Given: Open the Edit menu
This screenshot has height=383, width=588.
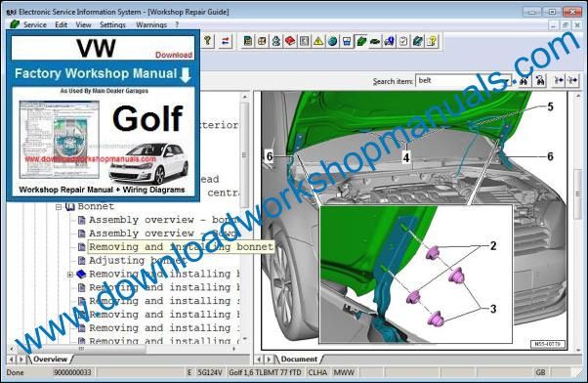Looking at the screenshot, I should [62, 24].
